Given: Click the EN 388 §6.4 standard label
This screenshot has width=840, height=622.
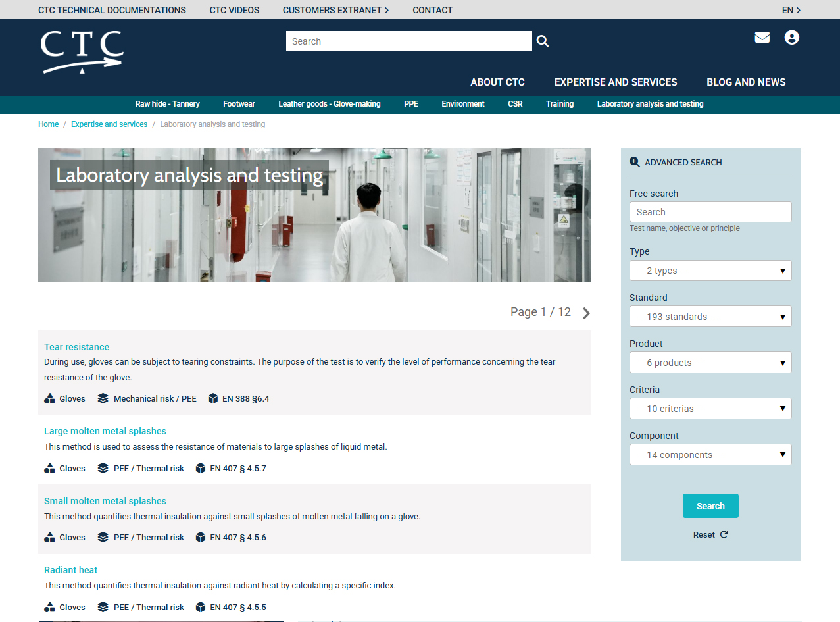Looking at the screenshot, I should point(246,398).
